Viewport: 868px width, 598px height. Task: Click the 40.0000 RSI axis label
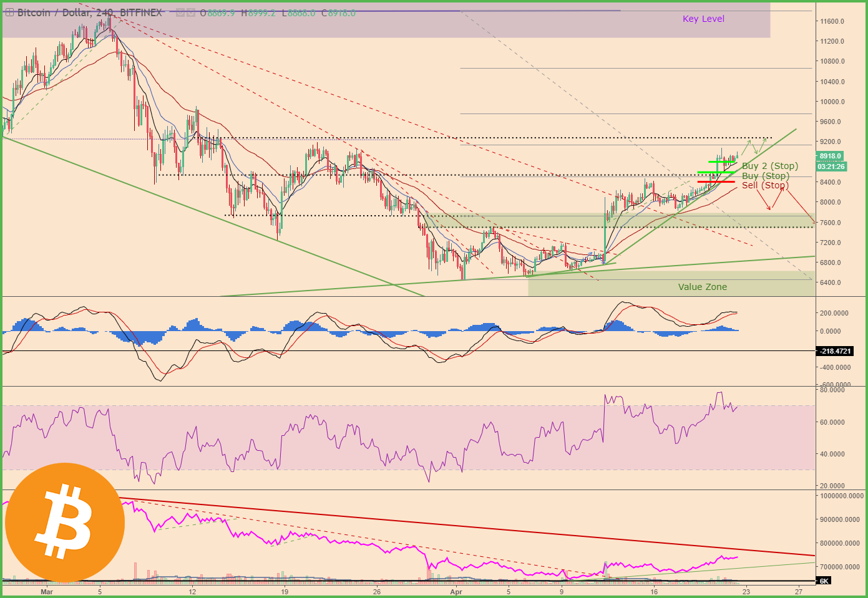(x=832, y=454)
